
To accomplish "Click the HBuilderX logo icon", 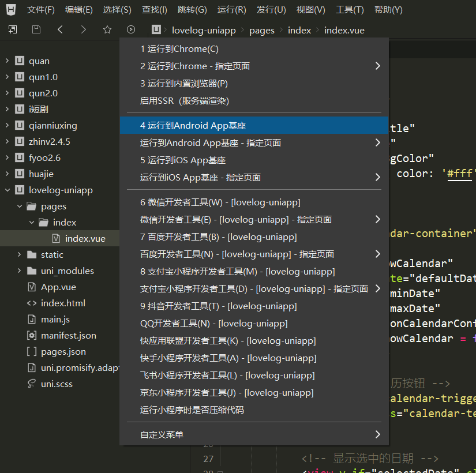I will (x=12, y=9).
